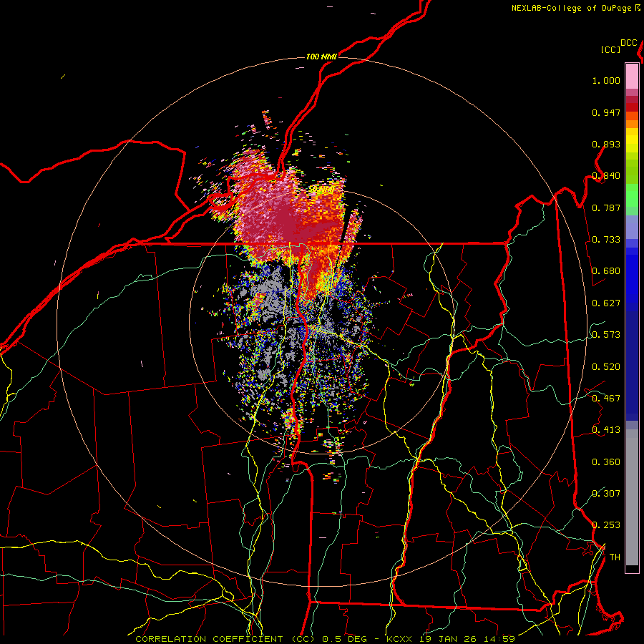This screenshot has width=644, height=644.
Task: Click the 0.947 legend value
Action: pyautogui.click(x=606, y=112)
